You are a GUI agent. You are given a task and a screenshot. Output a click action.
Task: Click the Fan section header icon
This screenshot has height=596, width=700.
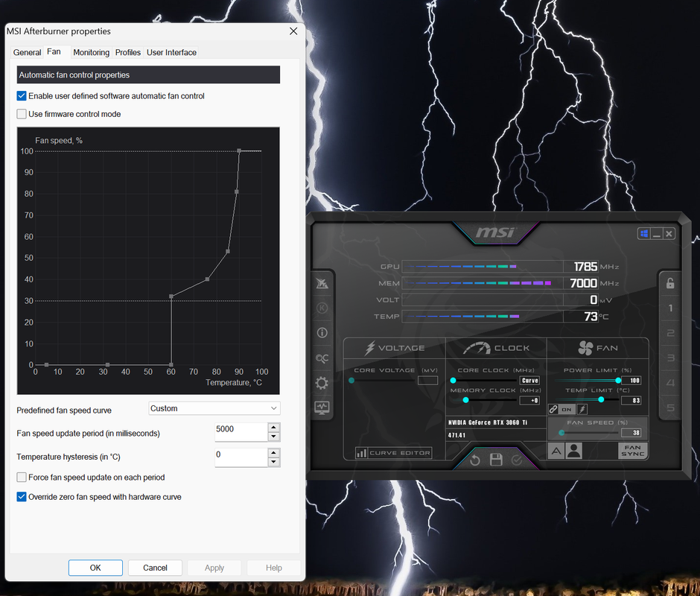coord(585,348)
